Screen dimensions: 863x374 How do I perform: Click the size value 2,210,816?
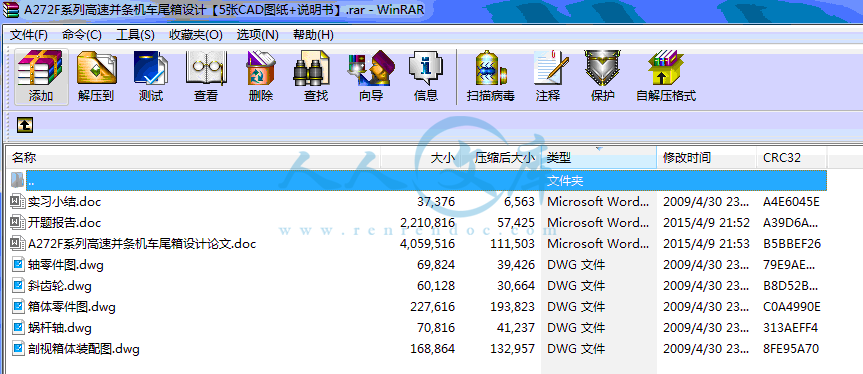(428, 223)
